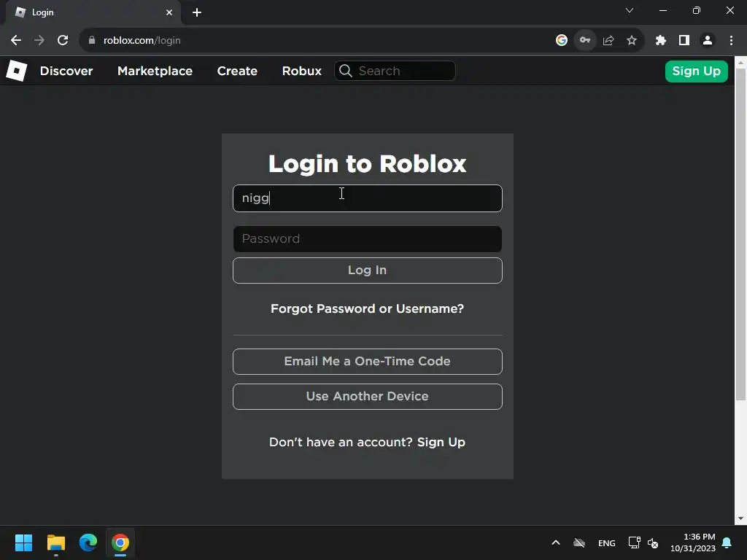The image size is (747, 560).
Task: Click the Chrome taskbar icon
Action: [x=120, y=542]
